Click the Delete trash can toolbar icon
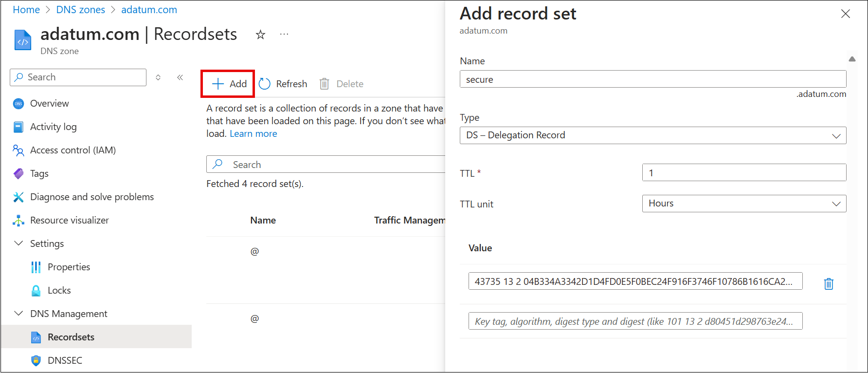Image resolution: width=868 pixels, height=373 pixels. (x=325, y=84)
